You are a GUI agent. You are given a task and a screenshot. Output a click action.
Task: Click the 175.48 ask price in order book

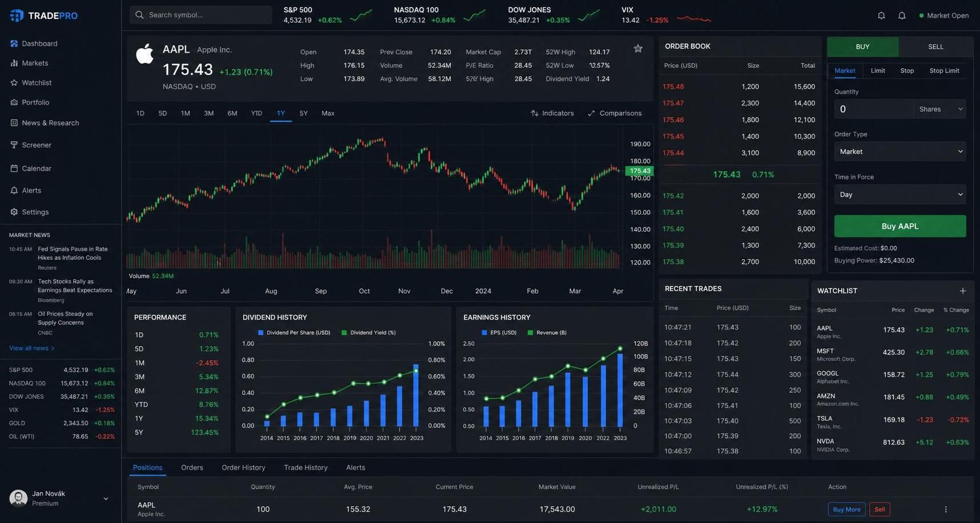click(673, 87)
